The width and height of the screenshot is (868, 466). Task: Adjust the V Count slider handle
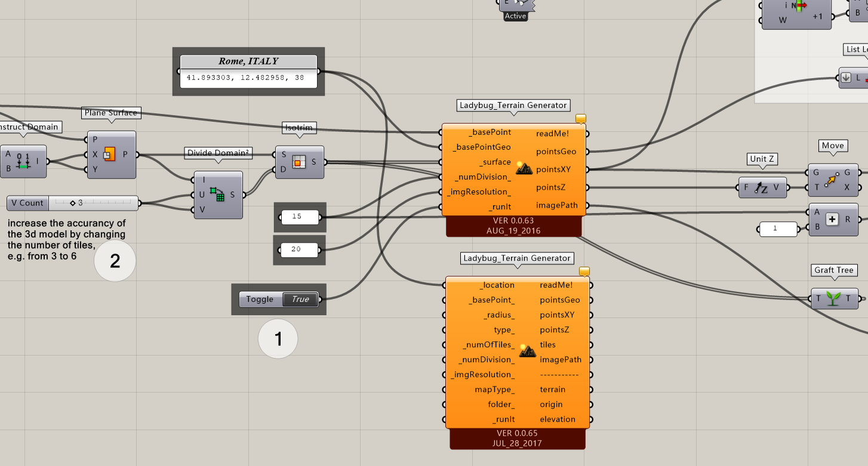[72, 203]
